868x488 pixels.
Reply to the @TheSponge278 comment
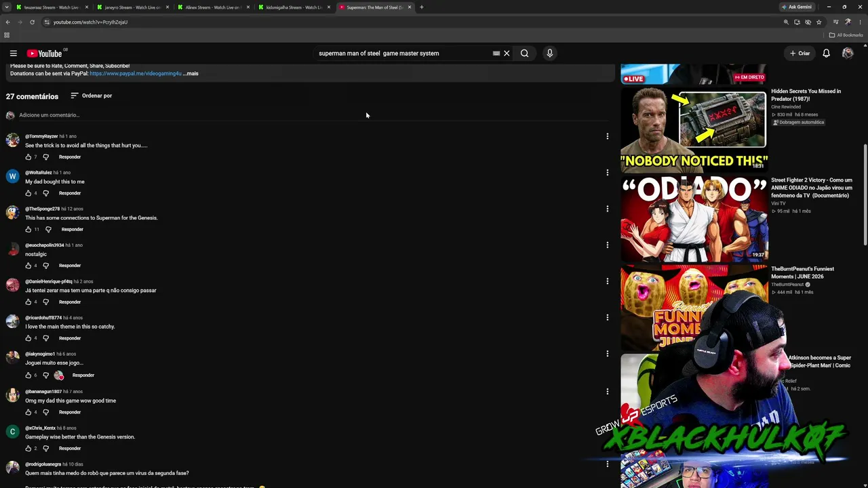(x=73, y=230)
